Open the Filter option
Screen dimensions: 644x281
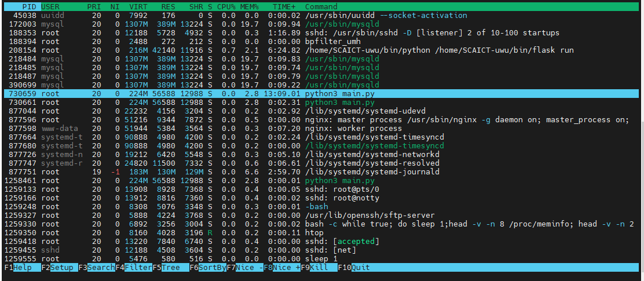pyautogui.click(x=138, y=268)
